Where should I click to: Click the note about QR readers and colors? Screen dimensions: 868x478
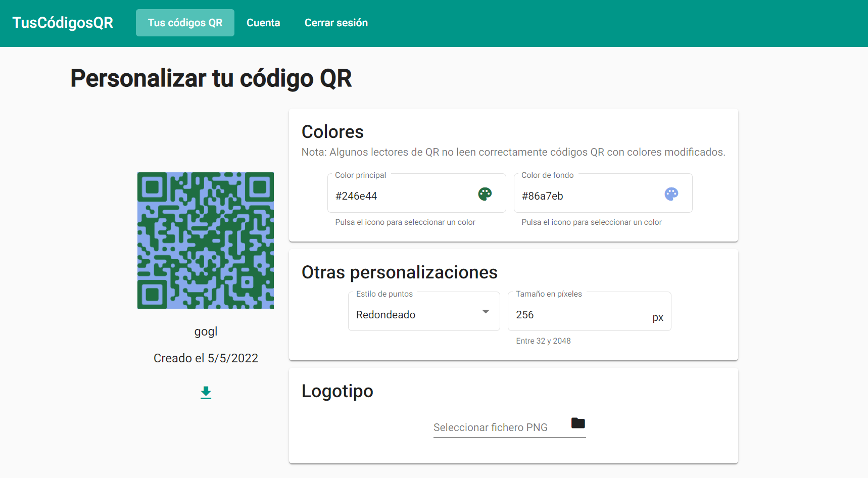(x=513, y=152)
